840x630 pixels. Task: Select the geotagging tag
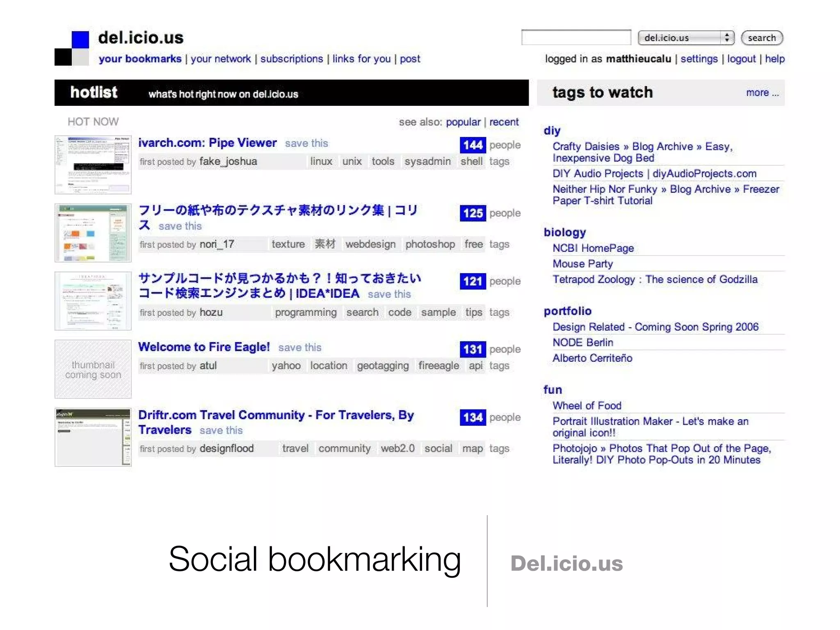[383, 366]
